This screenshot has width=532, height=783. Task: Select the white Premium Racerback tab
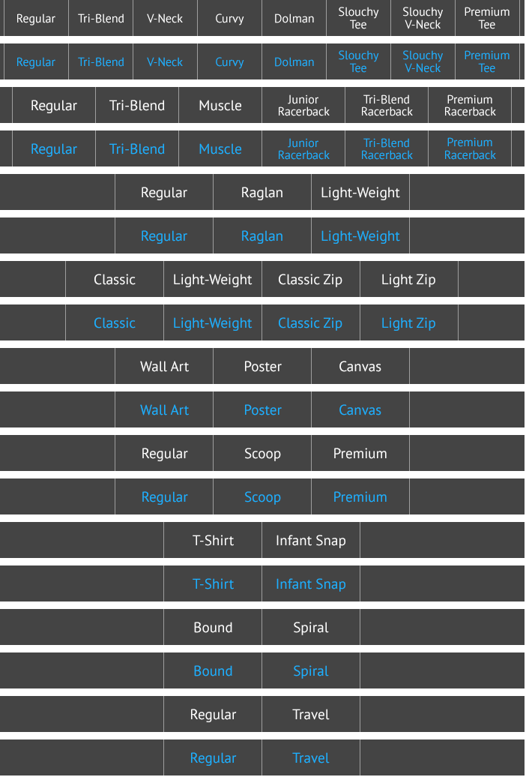coord(470,106)
